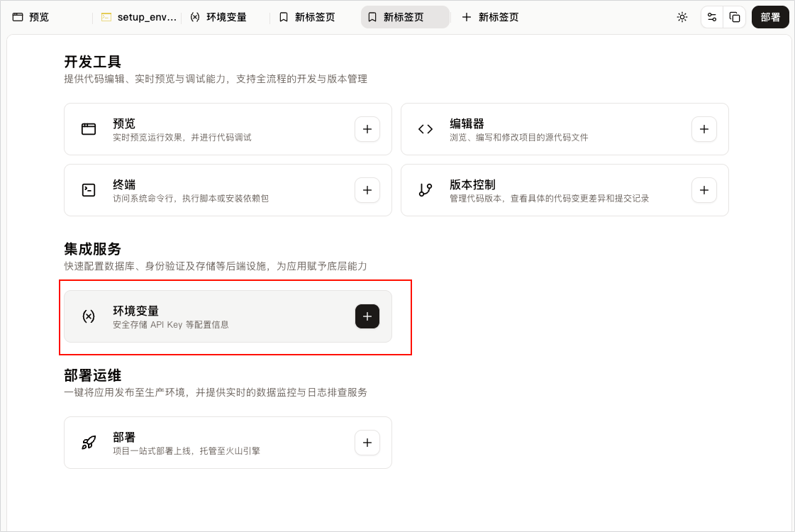Viewport: 795px width, 532px height.
Task: Open the settings sliders icon in toolbar
Action: (x=712, y=17)
